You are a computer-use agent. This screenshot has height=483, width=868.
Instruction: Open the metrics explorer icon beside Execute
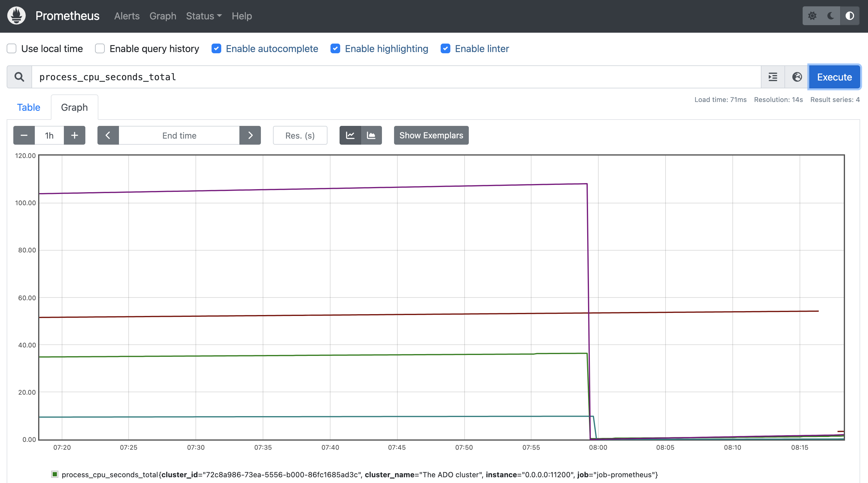pyautogui.click(x=772, y=77)
